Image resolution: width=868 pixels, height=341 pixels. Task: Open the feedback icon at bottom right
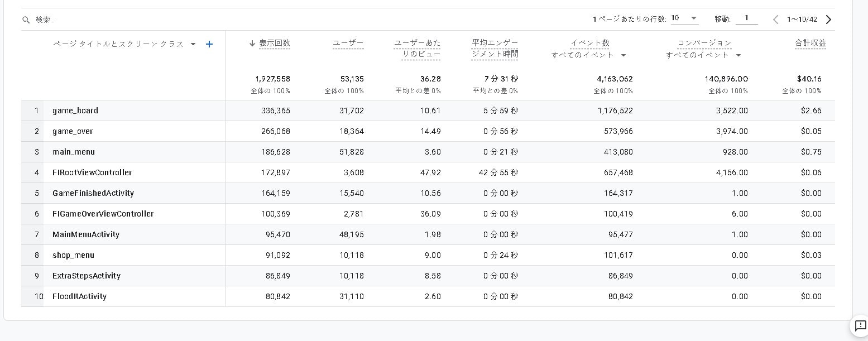pyautogui.click(x=860, y=325)
